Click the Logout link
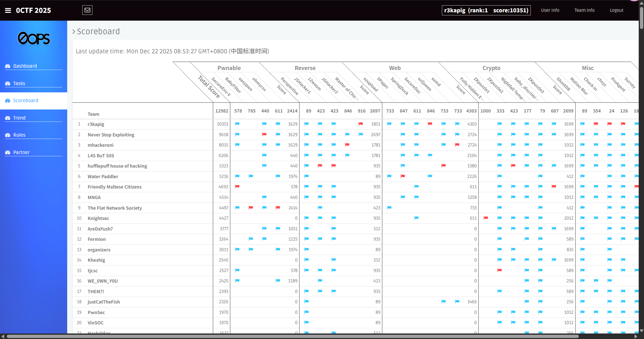This screenshot has width=644, height=339. coord(617,10)
